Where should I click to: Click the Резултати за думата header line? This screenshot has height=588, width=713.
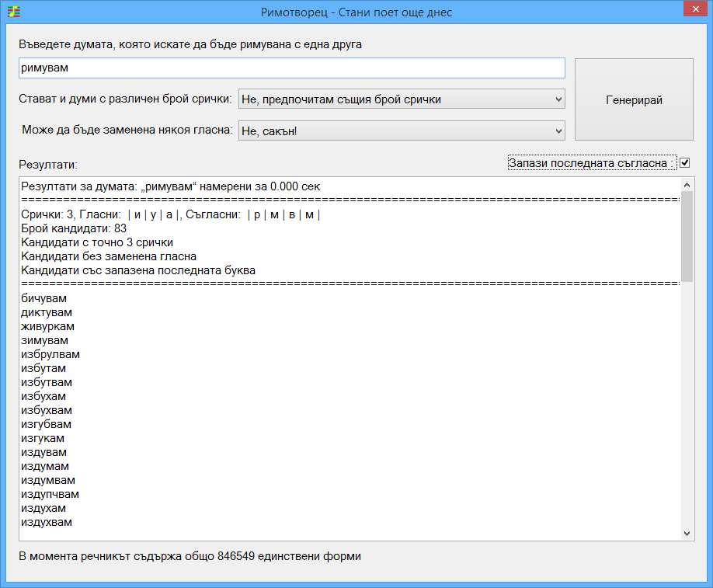point(171,186)
